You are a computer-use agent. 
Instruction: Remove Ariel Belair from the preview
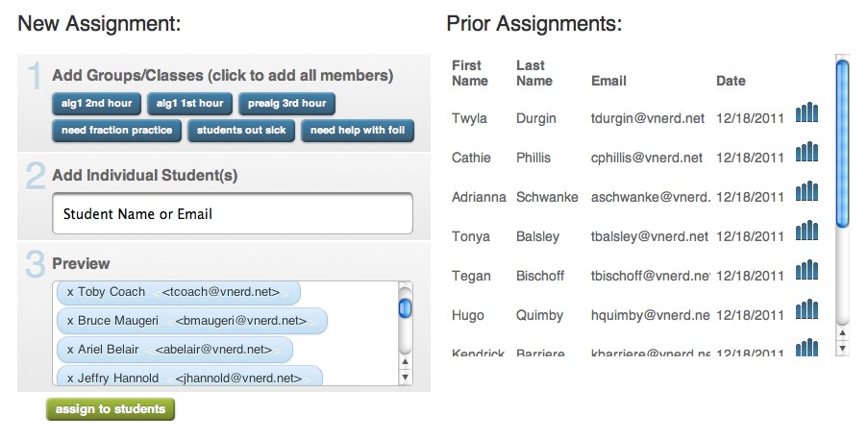[x=70, y=350]
